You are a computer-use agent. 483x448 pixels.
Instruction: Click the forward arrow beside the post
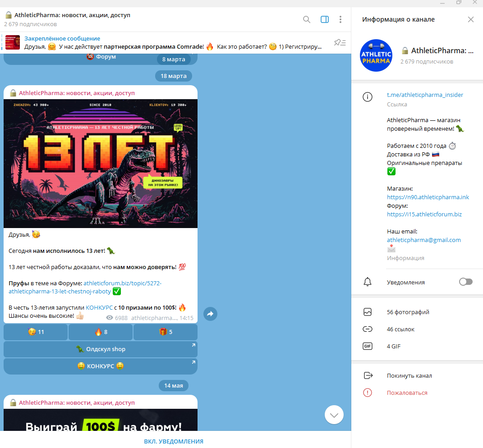click(x=210, y=314)
